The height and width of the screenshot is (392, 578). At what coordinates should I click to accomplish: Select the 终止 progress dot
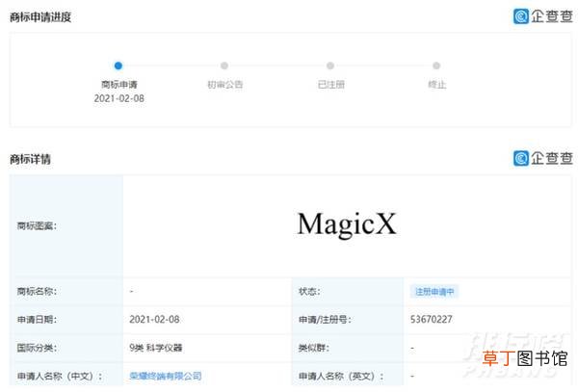click(x=436, y=65)
